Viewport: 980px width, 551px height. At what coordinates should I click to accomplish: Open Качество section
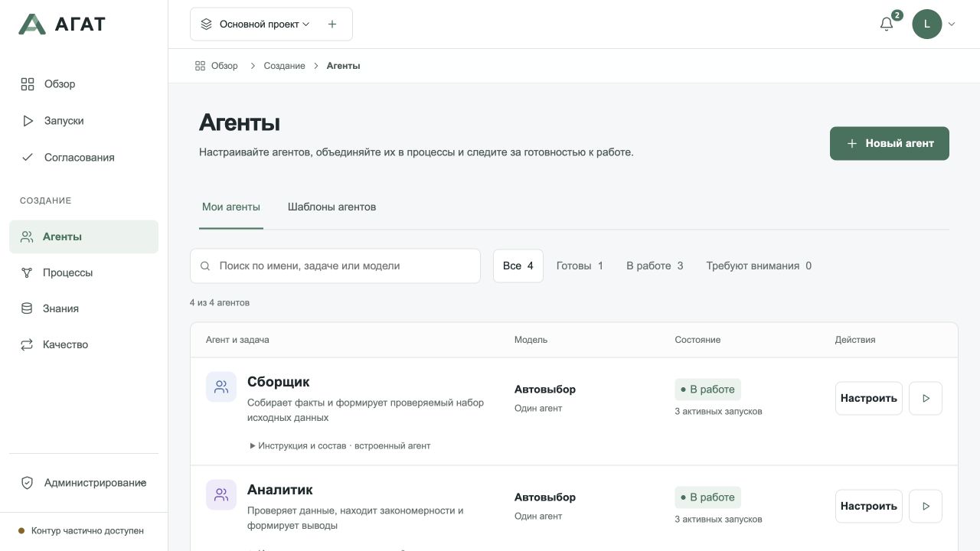tap(83, 344)
